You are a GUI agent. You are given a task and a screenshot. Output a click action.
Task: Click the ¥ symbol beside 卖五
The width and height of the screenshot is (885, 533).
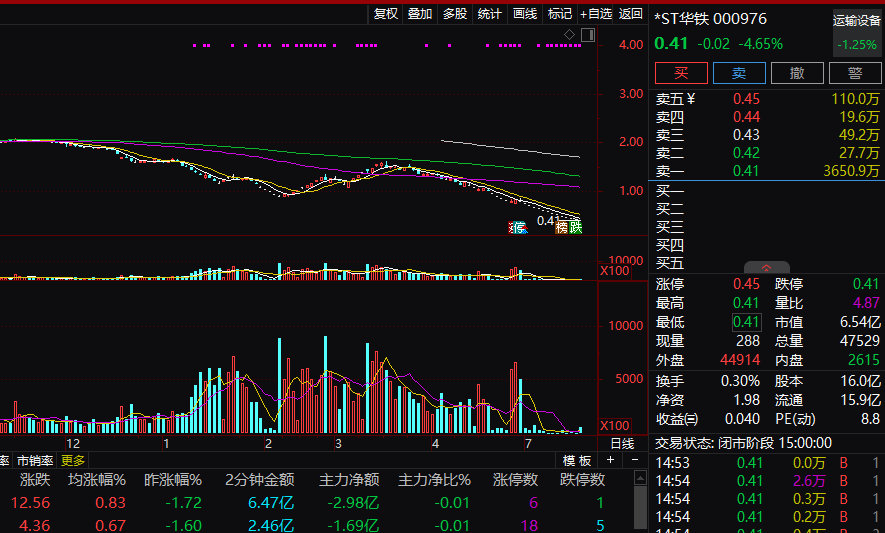point(691,99)
